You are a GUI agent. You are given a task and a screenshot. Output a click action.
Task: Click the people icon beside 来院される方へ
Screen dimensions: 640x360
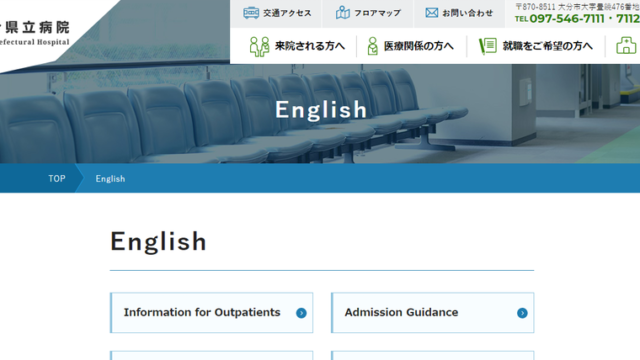click(259, 46)
